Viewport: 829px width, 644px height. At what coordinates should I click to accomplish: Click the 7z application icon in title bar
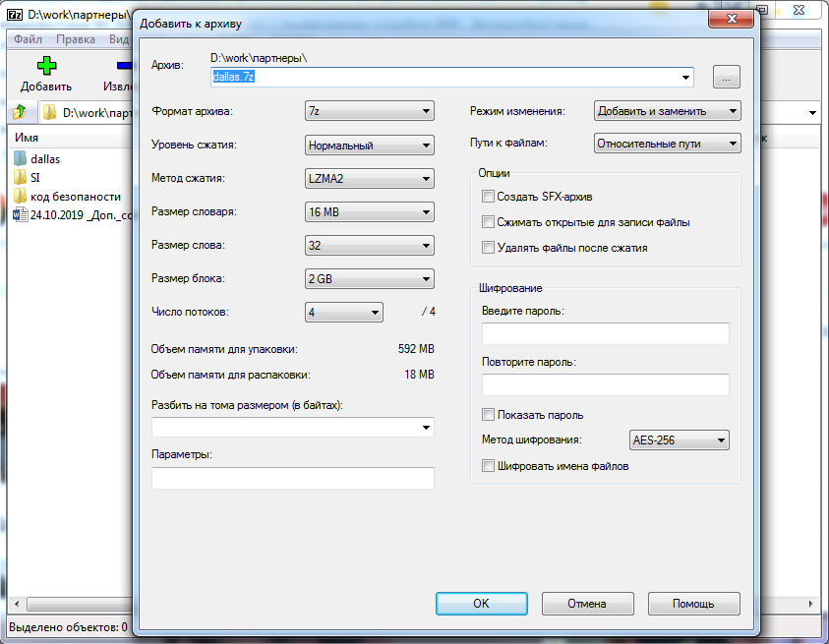[x=15, y=15]
